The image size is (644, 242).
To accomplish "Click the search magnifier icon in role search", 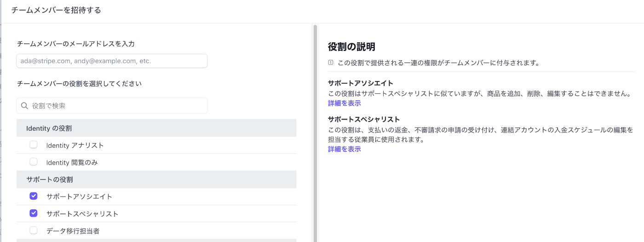I will pyautogui.click(x=25, y=106).
